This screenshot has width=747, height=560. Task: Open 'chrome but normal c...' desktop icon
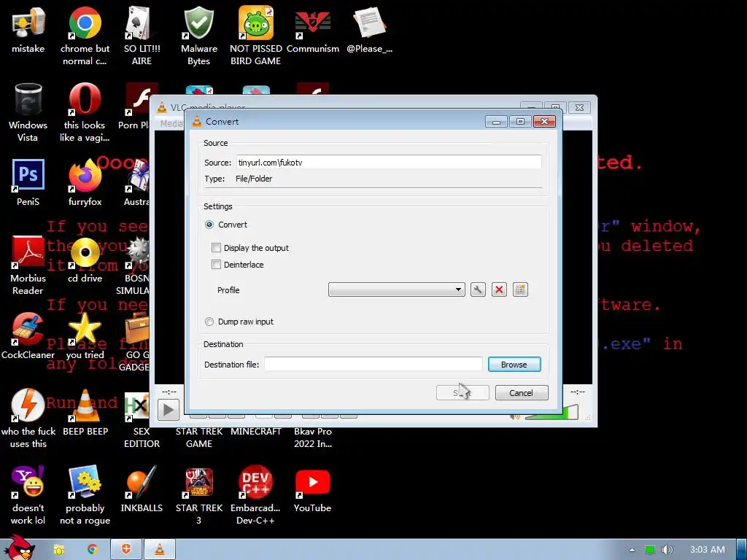click(x=85, y=36)
